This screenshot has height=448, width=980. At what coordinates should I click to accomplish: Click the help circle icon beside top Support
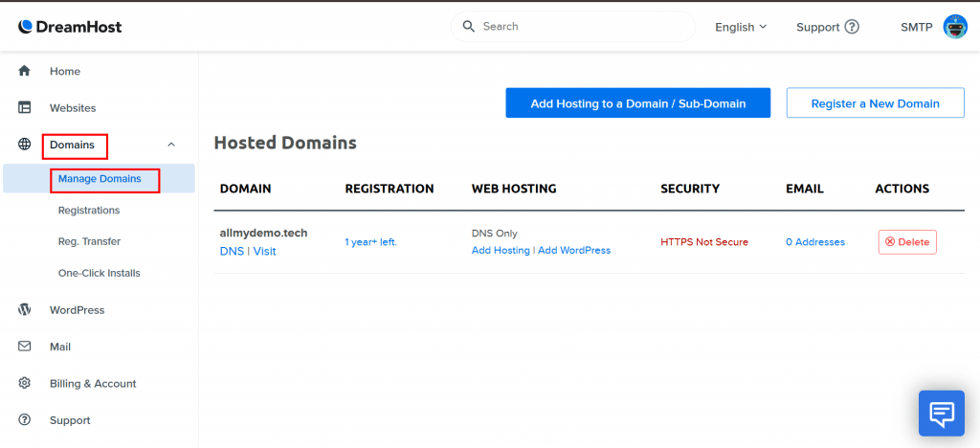852,27
